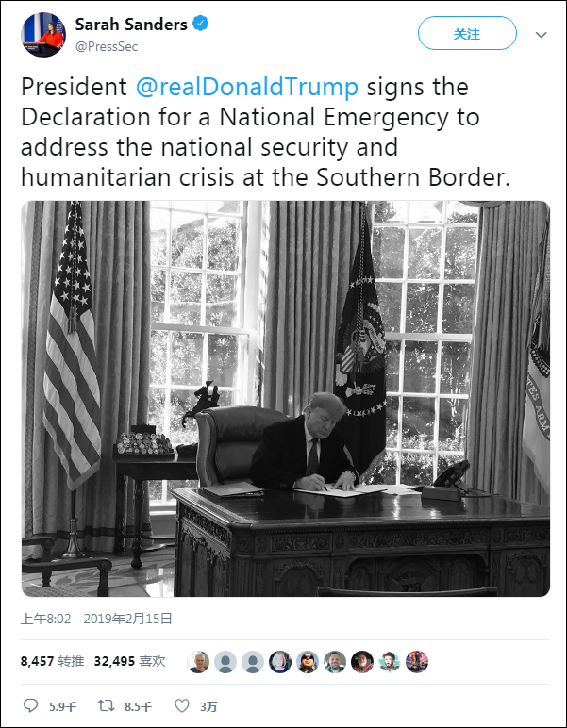Open the last liker's avatar in the row

417,662
